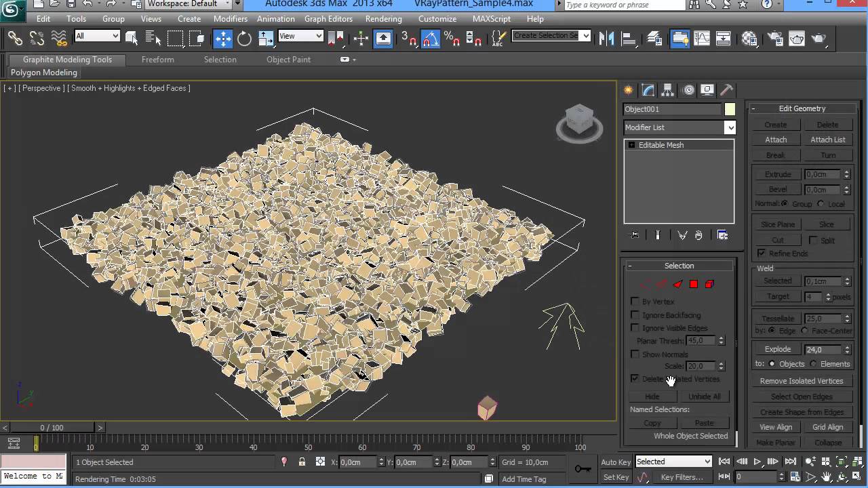
Task: Select Element sub-object level cube
Action: tap(709, 284)
